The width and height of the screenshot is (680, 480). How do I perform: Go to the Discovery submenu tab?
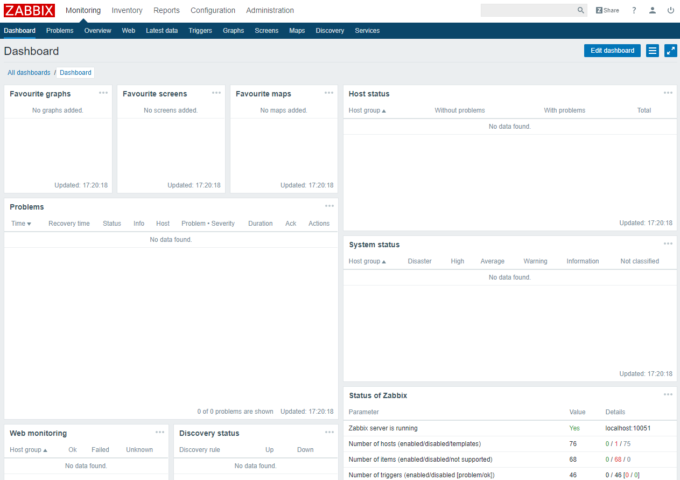(x=330, y=31)
